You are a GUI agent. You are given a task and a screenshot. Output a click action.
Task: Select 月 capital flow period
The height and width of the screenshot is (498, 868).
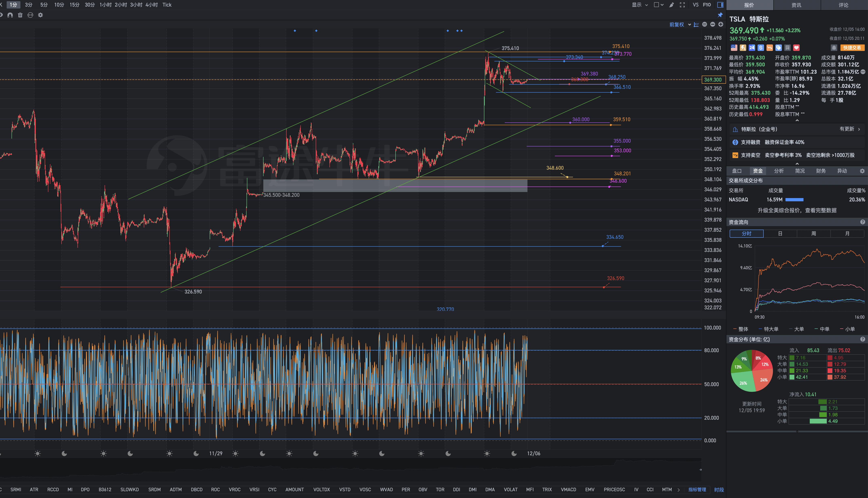[x=847, y=234]
